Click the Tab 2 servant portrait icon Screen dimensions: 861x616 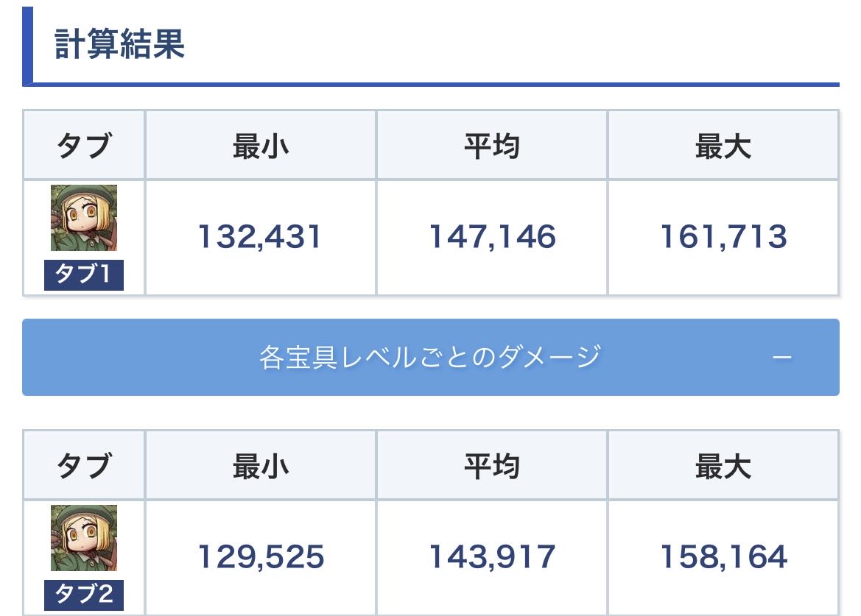coord(84,538)
